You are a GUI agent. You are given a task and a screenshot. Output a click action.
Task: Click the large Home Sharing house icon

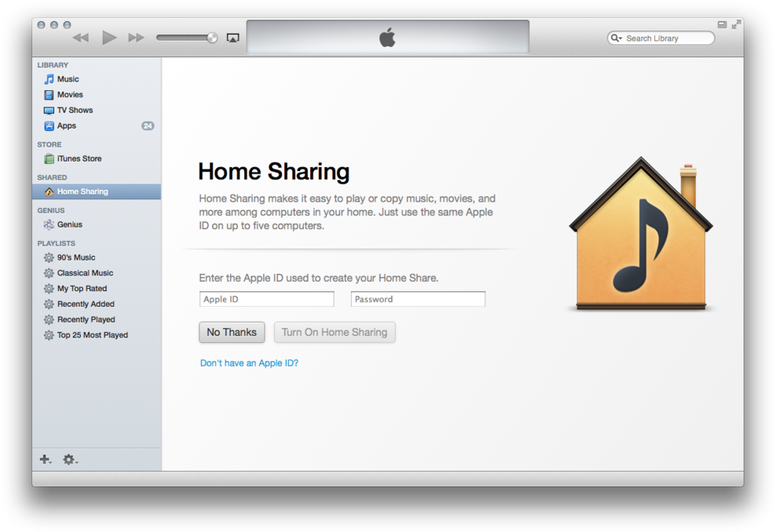click(641, 233)
